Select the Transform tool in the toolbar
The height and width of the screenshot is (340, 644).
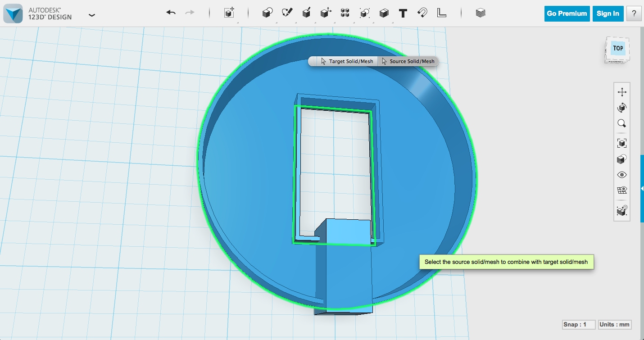(x=228, y=13)
